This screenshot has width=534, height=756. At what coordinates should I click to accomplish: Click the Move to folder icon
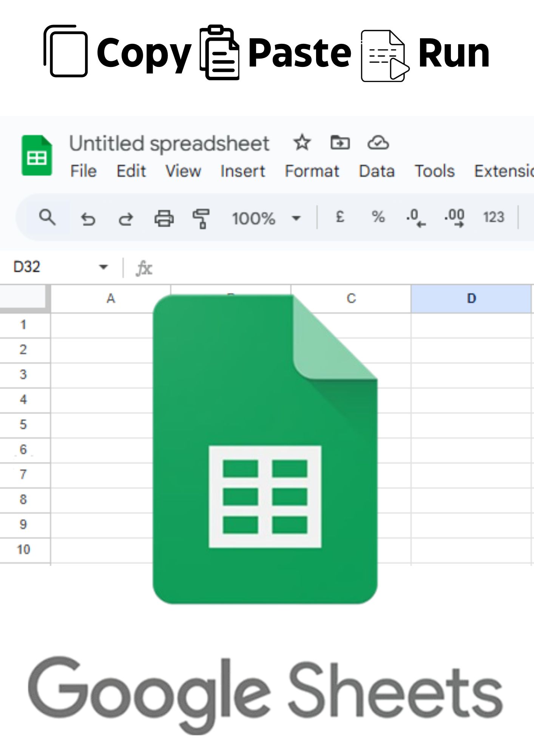click(340, 143)
